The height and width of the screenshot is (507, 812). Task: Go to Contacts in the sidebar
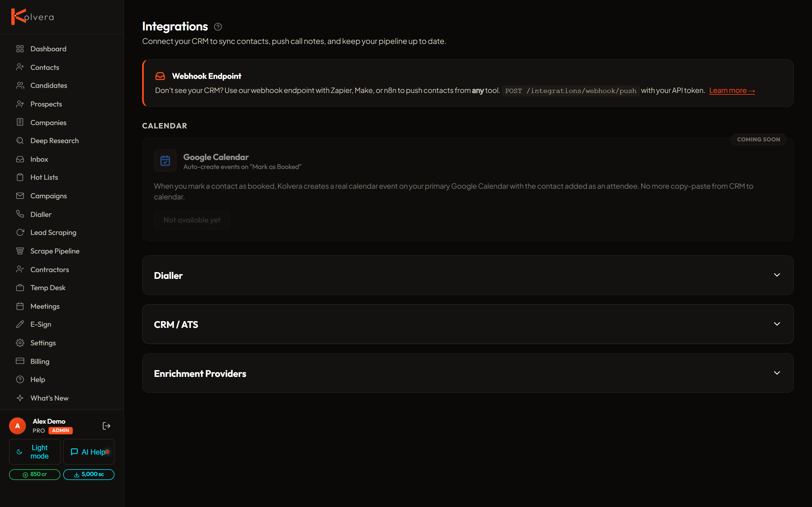[x=45, y=67]
